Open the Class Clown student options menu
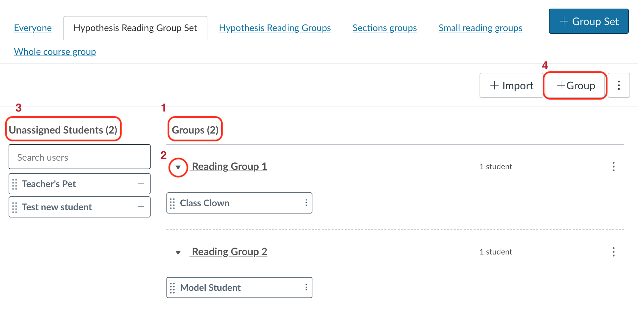Screen dimensions: 644x312 [306, 203]
